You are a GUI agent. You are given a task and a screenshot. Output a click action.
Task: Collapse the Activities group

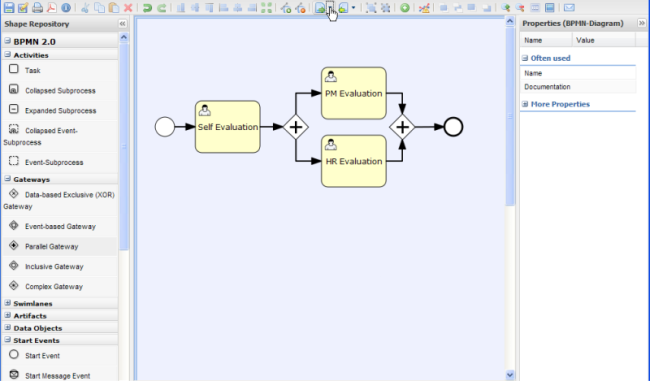click(x=7, y=55)
